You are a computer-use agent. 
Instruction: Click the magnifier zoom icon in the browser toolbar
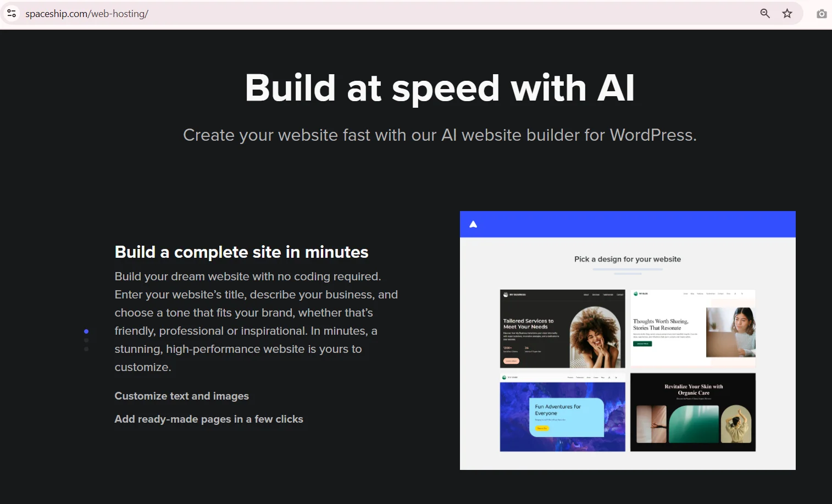(765, 13)
